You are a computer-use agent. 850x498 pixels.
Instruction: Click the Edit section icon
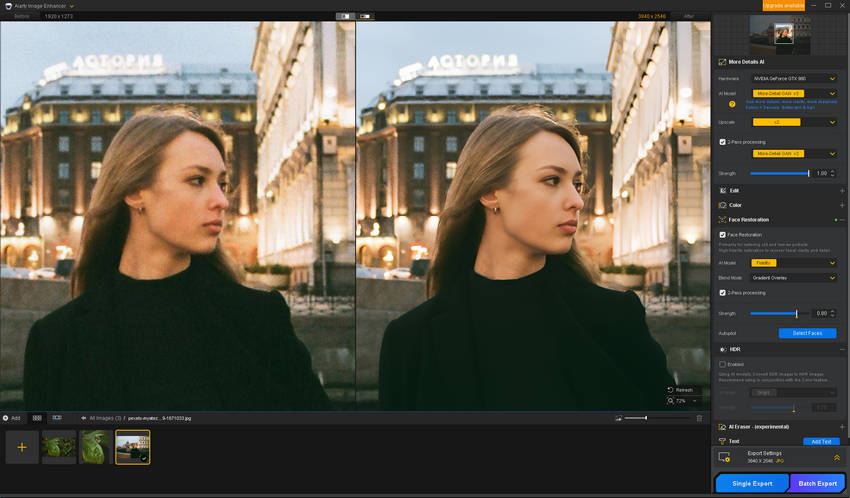(722, 191)
